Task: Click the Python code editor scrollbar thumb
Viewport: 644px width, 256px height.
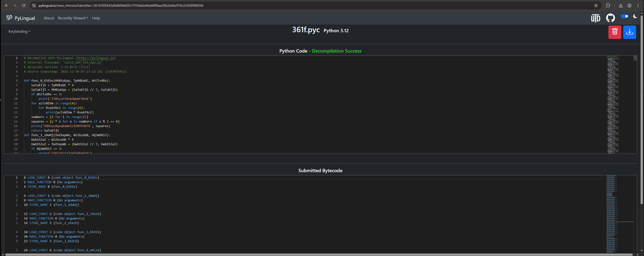Action: click(635, 58)
